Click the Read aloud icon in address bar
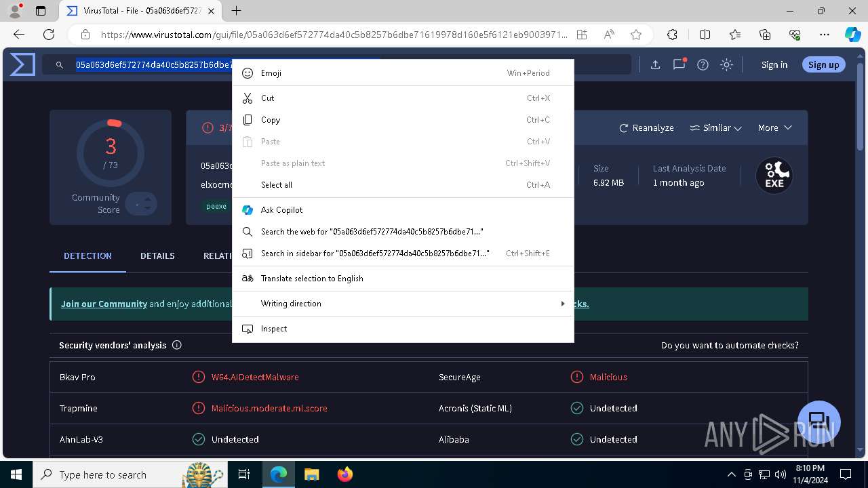868x488 pixels. pyautogui.click(x=609, y=35)
